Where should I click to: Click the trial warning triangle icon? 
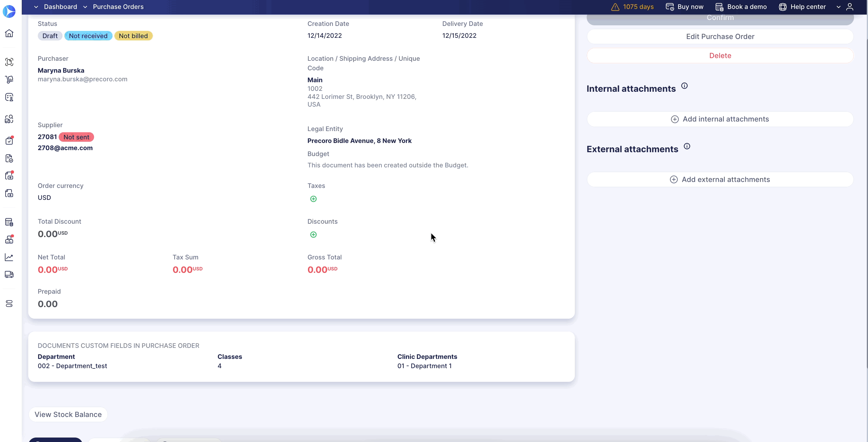coord(615,7)
